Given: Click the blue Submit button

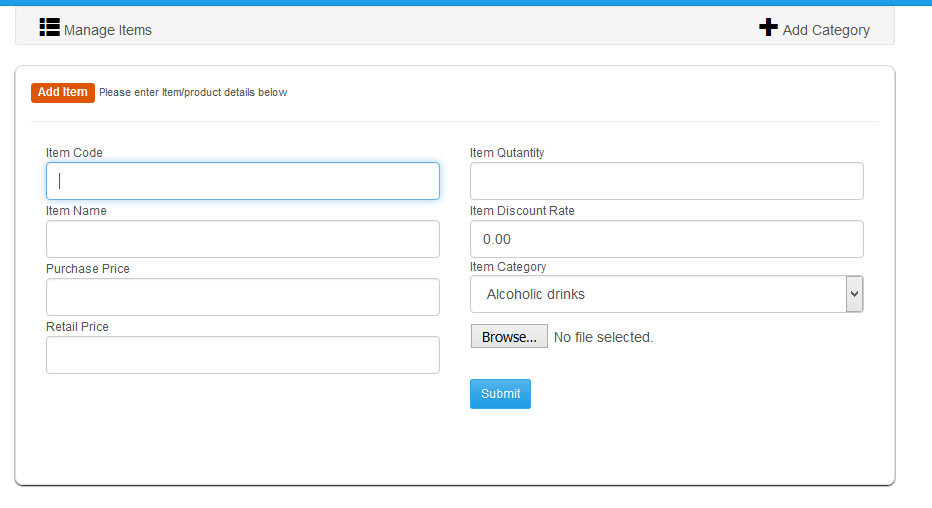Looking at the screenshot, I should point(500,394).
